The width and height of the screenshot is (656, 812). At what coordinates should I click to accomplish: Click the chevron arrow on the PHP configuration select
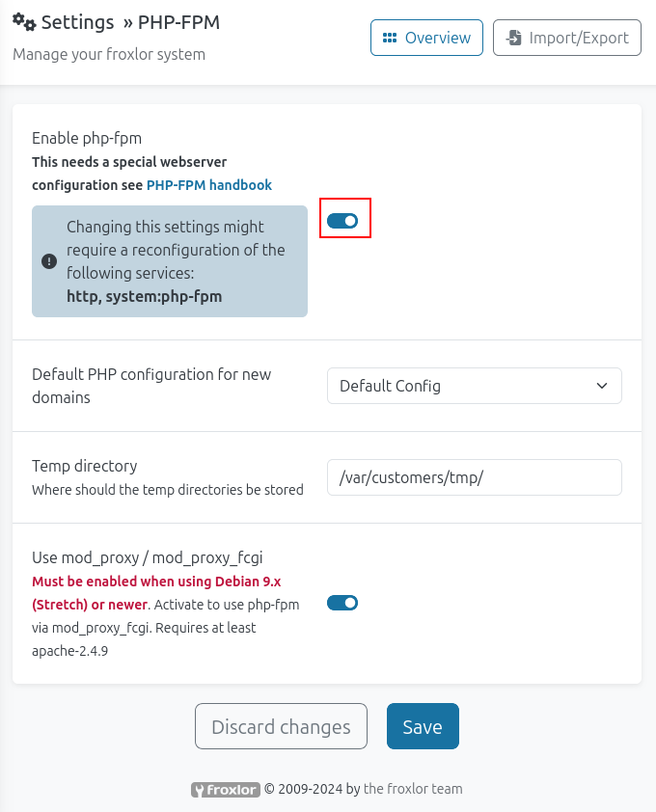tap(602, 386)
